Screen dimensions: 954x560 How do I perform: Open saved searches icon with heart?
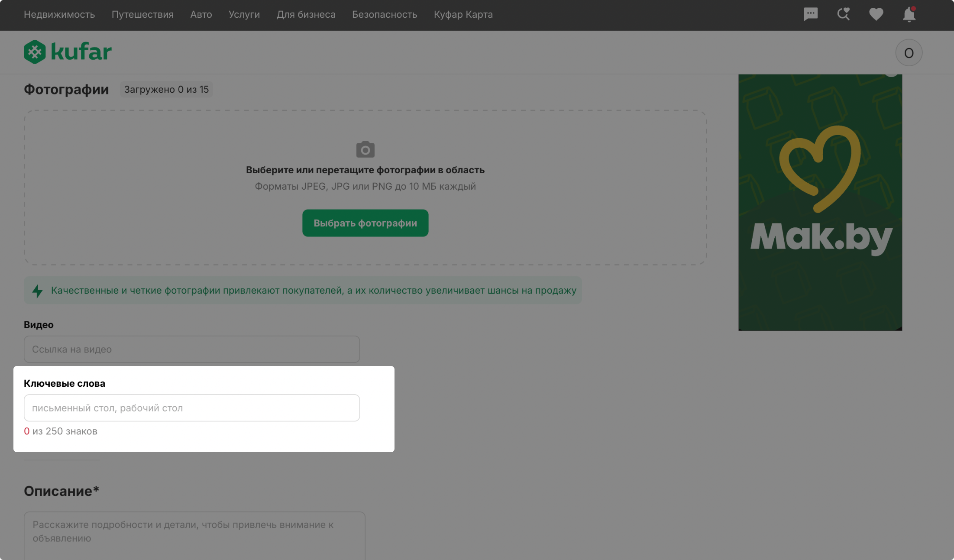coord(843,14)
